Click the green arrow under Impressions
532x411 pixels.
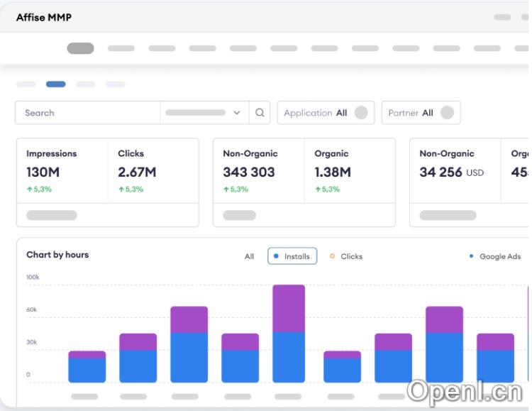pos(29,190)
